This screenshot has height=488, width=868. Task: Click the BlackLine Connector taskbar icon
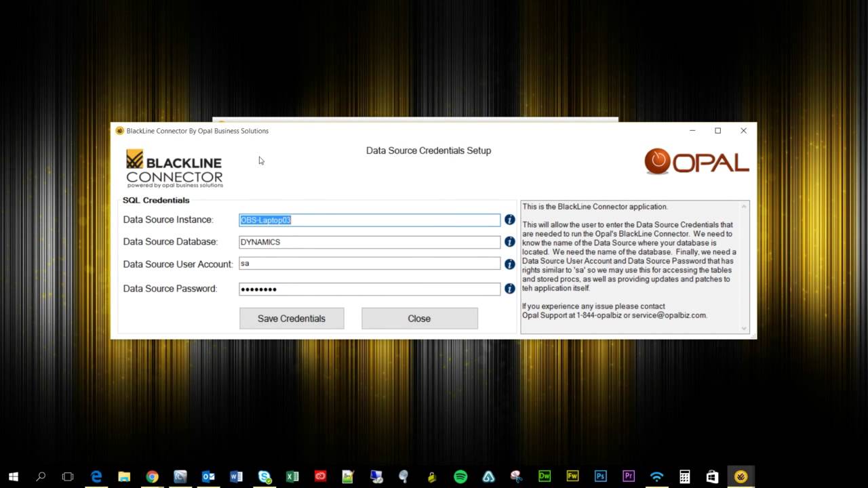pos(741,476)
